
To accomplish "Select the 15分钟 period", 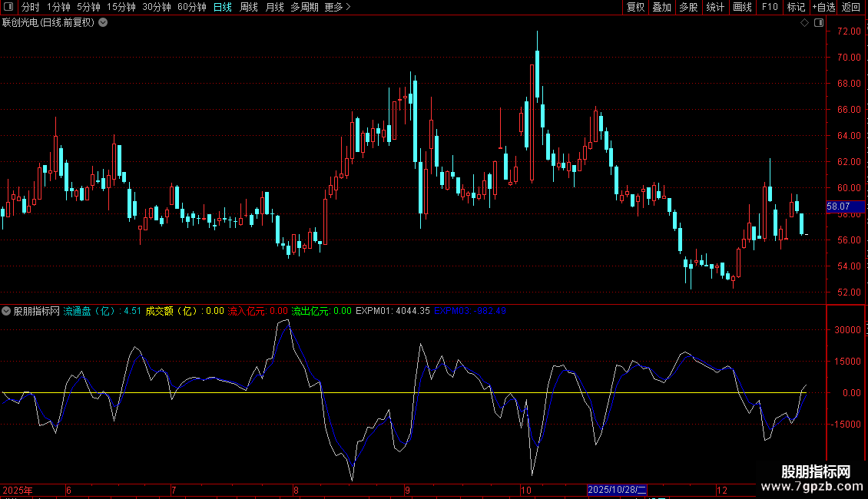I will coord(121,7).
